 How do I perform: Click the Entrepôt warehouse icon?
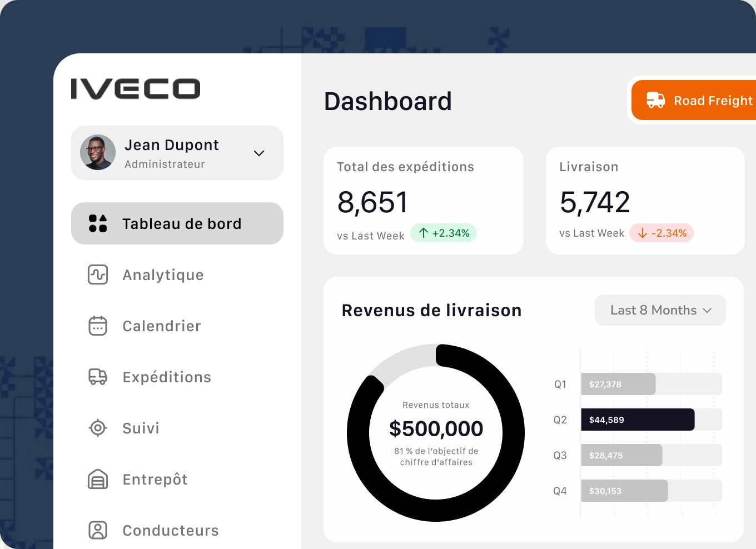point(98,479)
